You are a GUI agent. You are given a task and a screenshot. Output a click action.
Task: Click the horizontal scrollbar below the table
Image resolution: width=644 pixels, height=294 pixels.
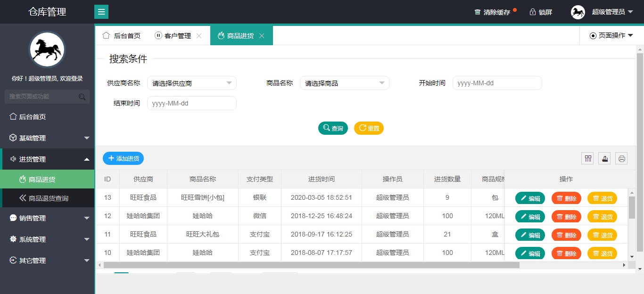coord(311,265)
